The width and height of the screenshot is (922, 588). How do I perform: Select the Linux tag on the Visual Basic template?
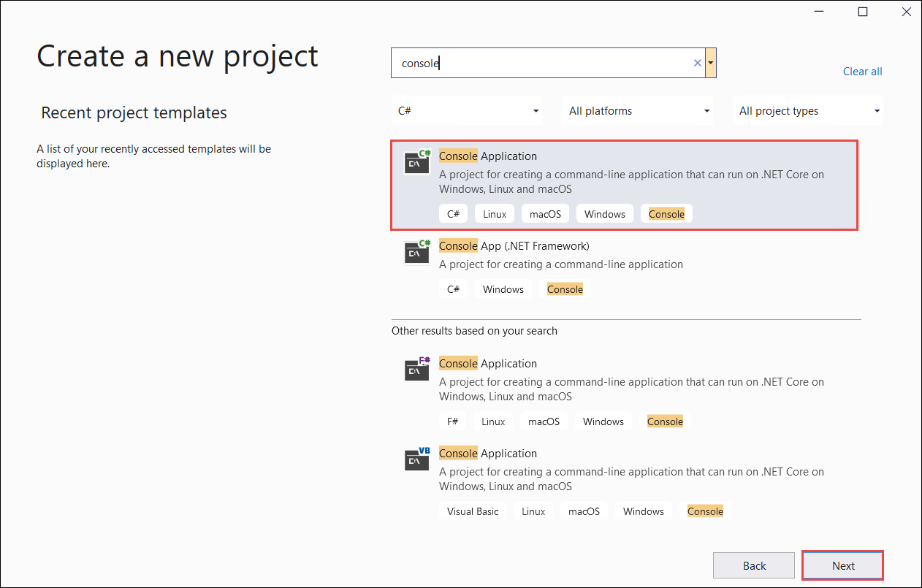coord(533,511)
